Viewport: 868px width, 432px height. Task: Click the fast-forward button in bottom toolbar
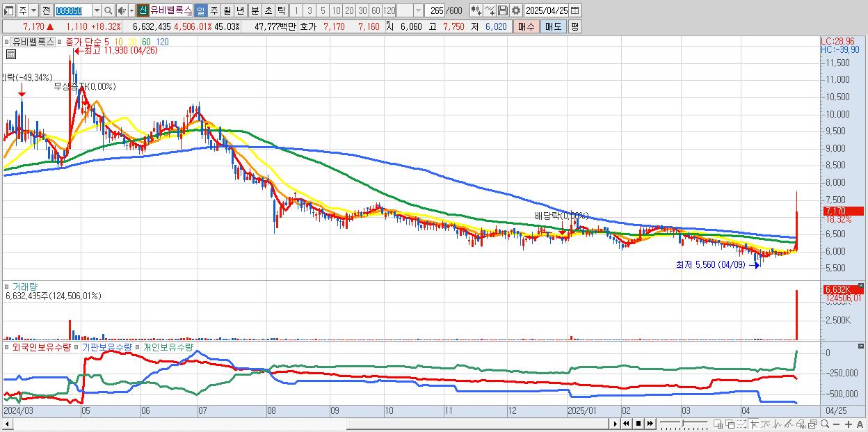650,424
